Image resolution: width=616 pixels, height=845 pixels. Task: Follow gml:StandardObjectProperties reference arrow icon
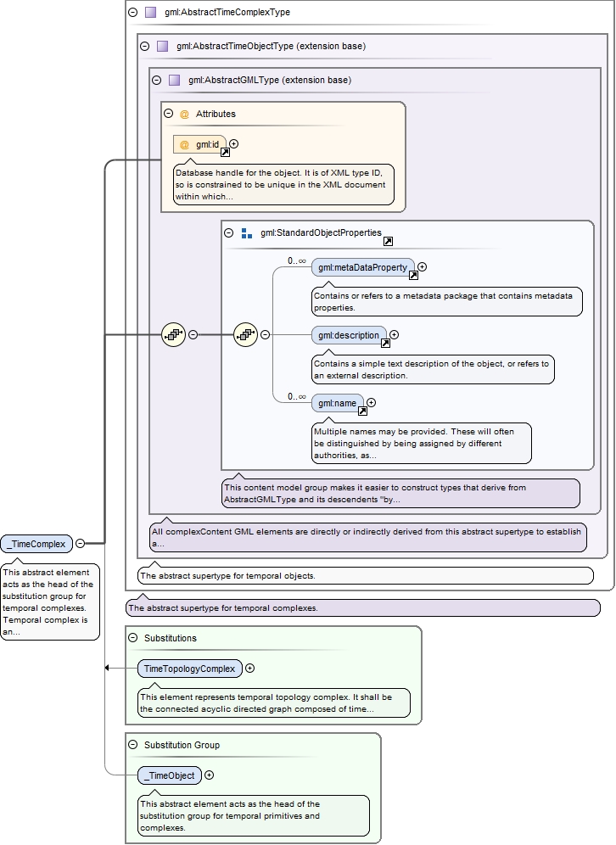pos(388,242)
